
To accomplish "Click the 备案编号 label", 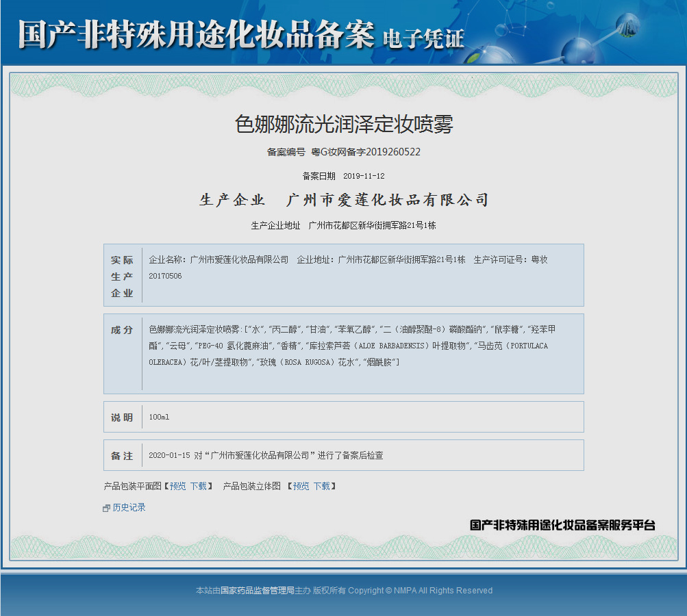I will point(286,152).
